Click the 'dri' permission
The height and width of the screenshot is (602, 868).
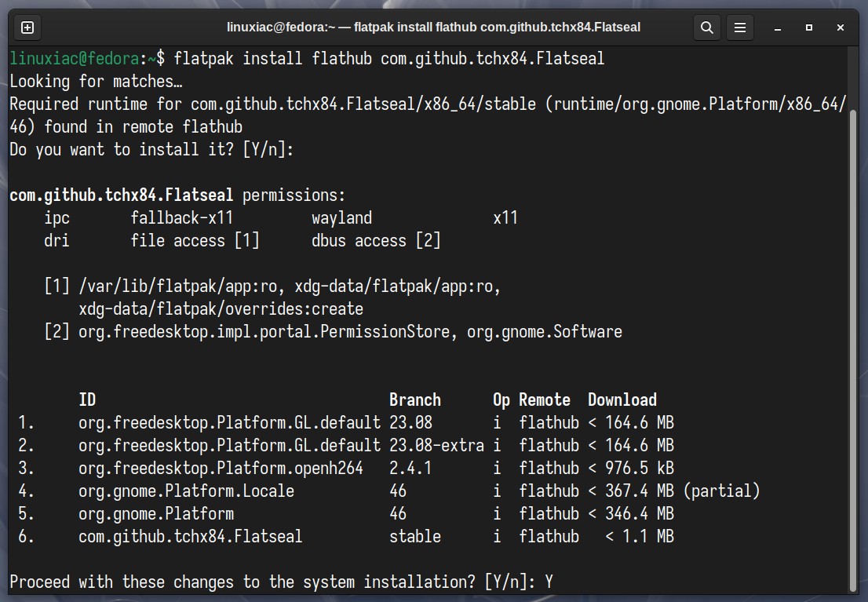57,240
